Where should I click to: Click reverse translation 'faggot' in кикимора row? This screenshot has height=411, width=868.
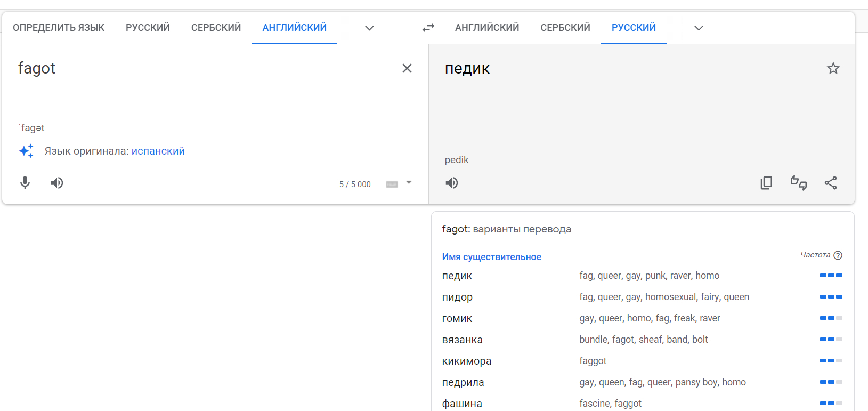[593, 361]
